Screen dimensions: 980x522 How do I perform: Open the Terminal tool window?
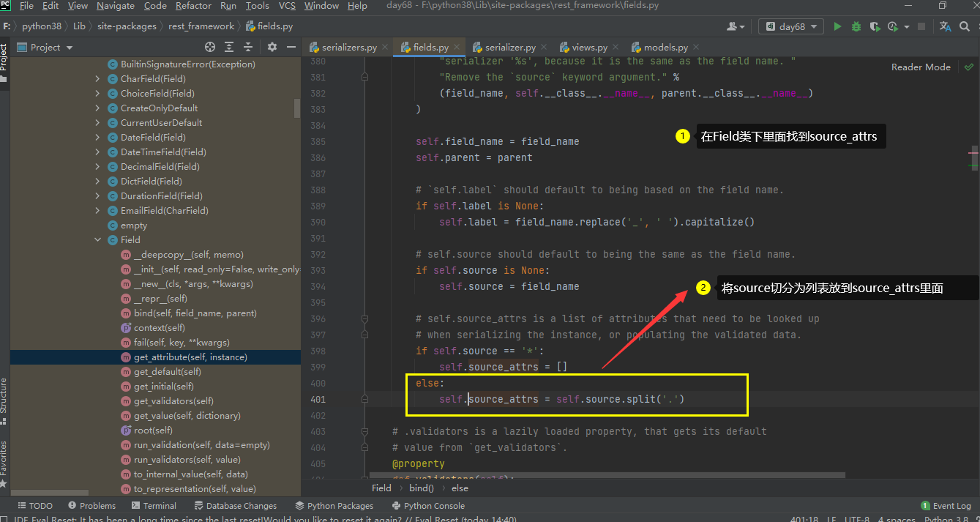pyautogui.click(x=154, y=506)
